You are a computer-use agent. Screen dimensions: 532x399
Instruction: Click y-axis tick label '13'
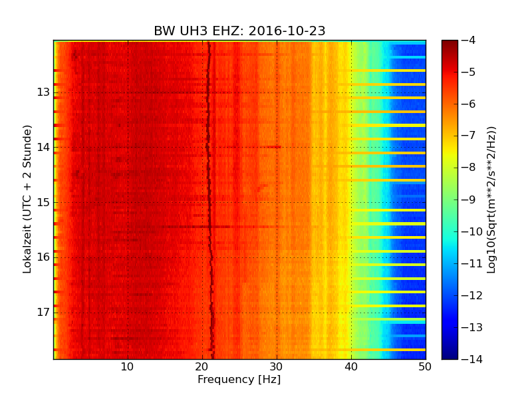coord(43,92)
